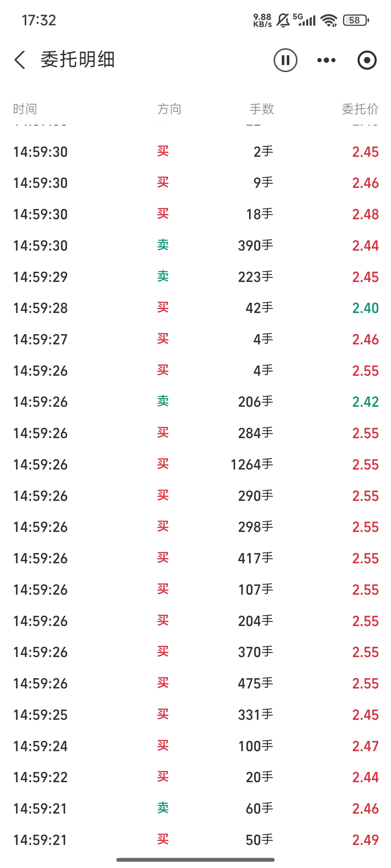Select the 14:59:29 sell 223手 row
Viewport: 391px width, 868px height.
[196, 277]
